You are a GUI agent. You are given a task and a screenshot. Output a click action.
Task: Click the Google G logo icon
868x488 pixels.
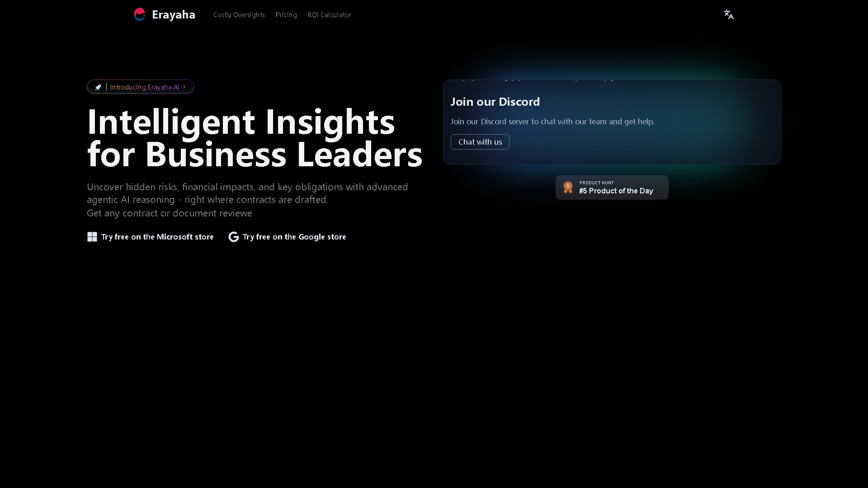coord(234,237)
